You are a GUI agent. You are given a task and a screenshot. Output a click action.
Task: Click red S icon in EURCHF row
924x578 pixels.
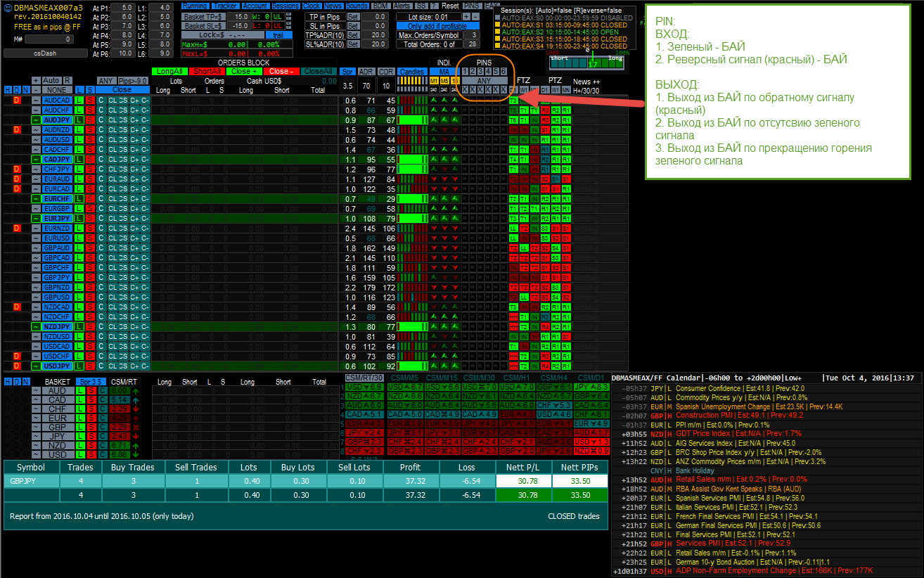(90, 199)
